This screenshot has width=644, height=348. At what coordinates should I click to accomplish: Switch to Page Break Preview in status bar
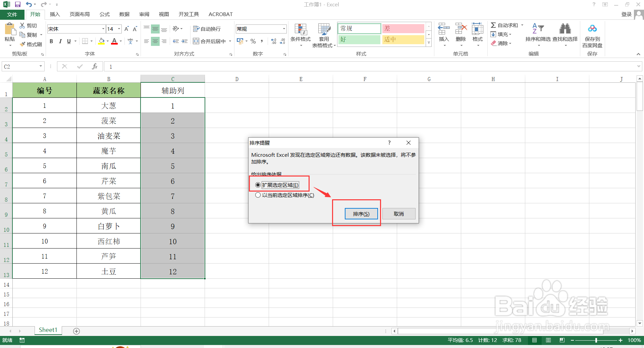pos(562,340)
